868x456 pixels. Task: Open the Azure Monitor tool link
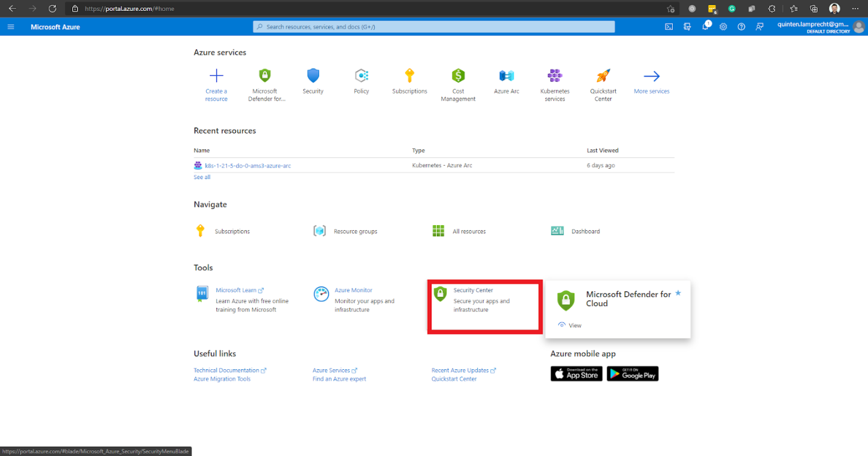click(354, 290)
